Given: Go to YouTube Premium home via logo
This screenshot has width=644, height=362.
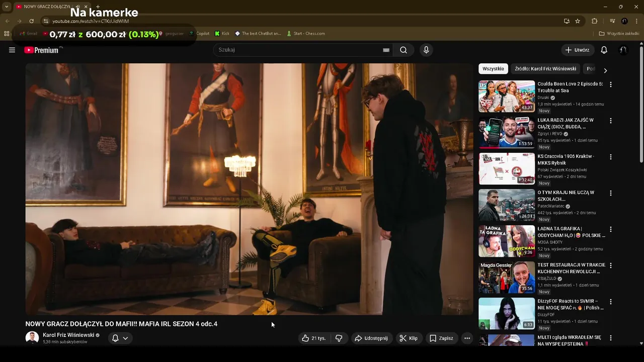Looking at the screenshot, I should 41,50.
